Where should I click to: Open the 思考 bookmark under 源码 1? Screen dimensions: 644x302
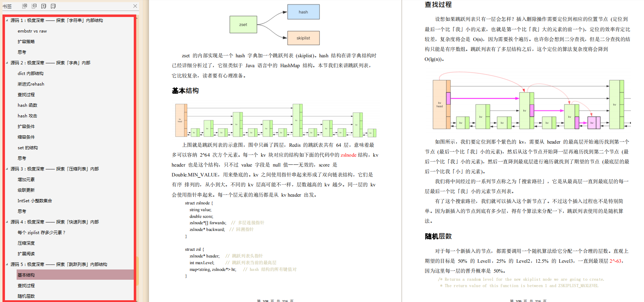pos(22,52)
